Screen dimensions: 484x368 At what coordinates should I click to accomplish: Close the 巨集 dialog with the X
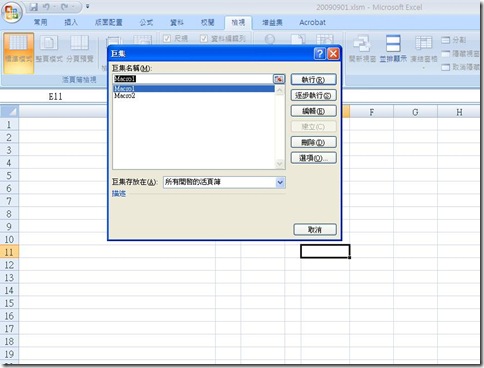pos(333,54)
